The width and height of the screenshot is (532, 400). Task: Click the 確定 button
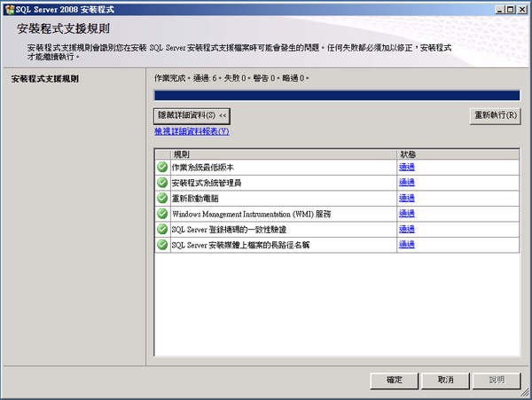pos(395,380)
